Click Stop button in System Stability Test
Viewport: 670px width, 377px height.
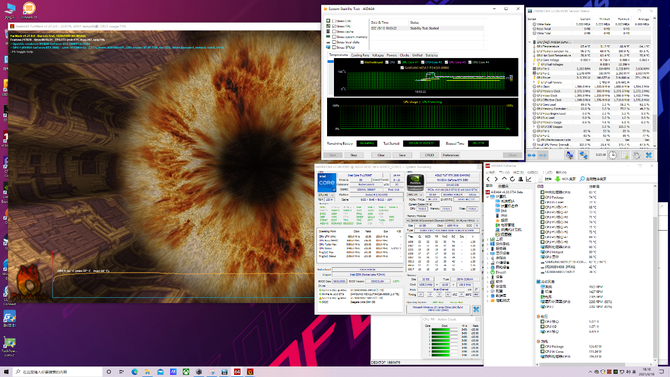[353, 155]
